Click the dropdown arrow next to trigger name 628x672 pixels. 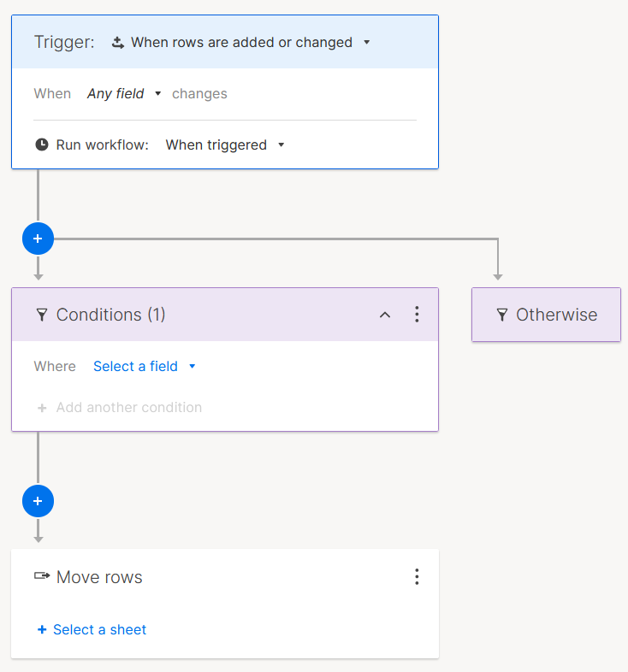click(x=367, y=42)
